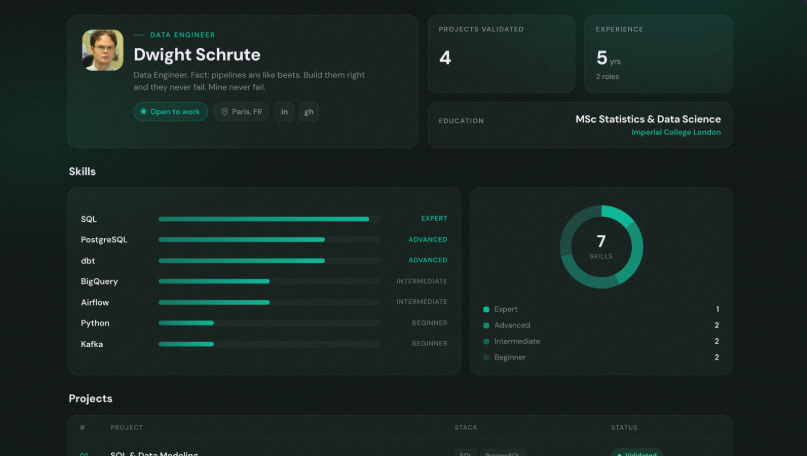
Task: Click the BigQuery skill progress bar
Action: click(269, 282)
